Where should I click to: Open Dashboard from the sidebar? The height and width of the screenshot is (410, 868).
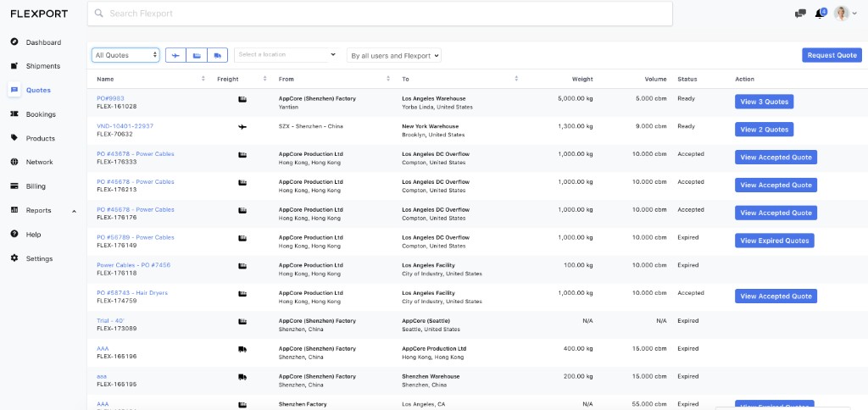coord(43,42)
